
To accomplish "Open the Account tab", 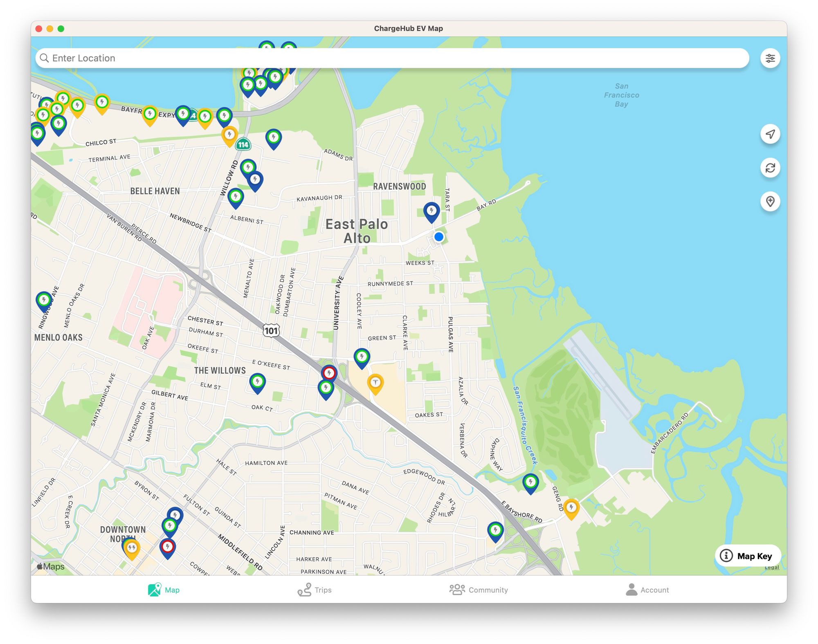I will click(x=647, y=590).
